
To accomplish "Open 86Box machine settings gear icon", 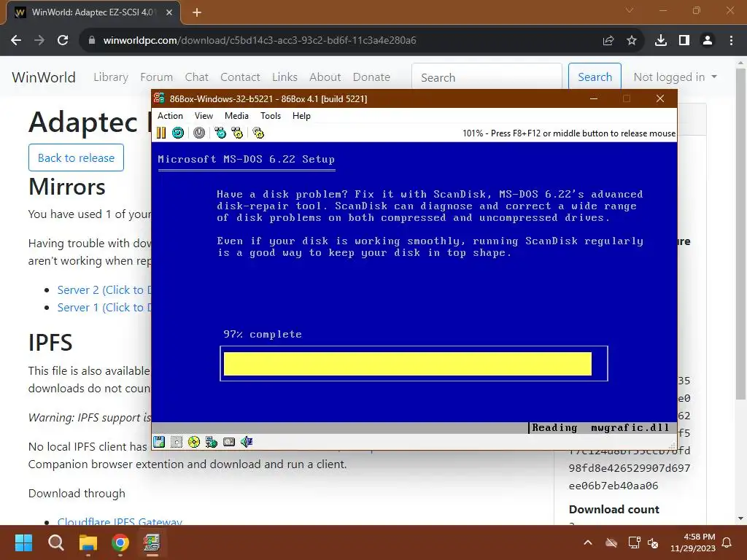I will [258, 133].
